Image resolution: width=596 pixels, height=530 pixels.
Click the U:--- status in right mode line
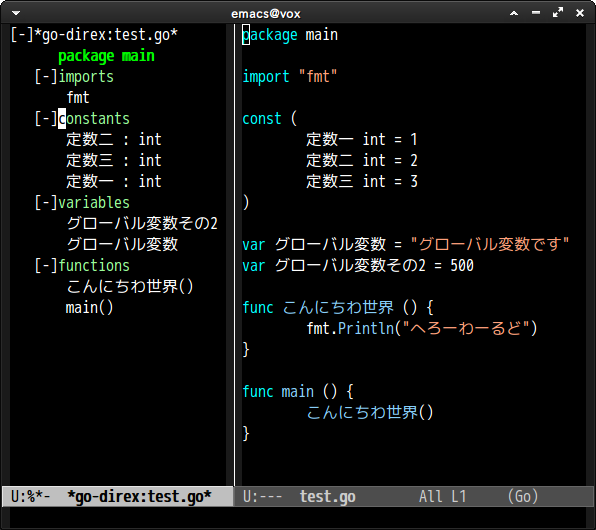coord(263,497)
